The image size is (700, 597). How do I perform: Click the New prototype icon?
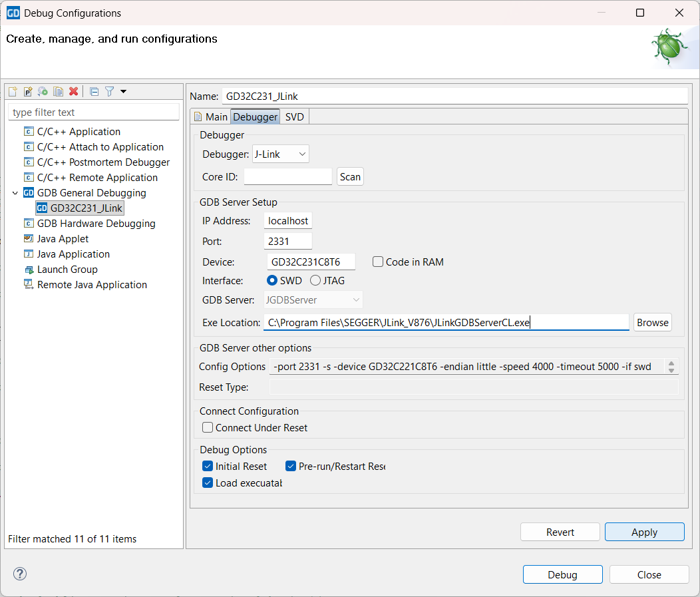tap(28, 91)
